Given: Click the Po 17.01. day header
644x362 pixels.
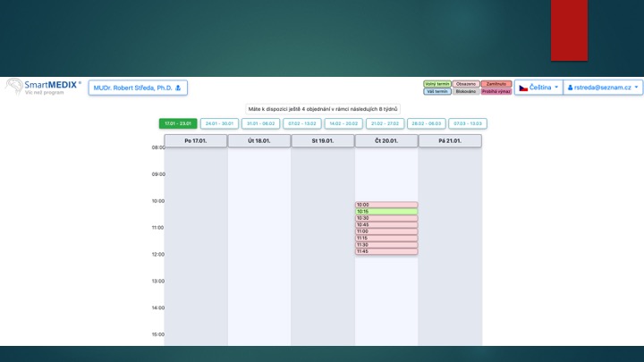Looking at the screenshot, I should tap(196, 140).
